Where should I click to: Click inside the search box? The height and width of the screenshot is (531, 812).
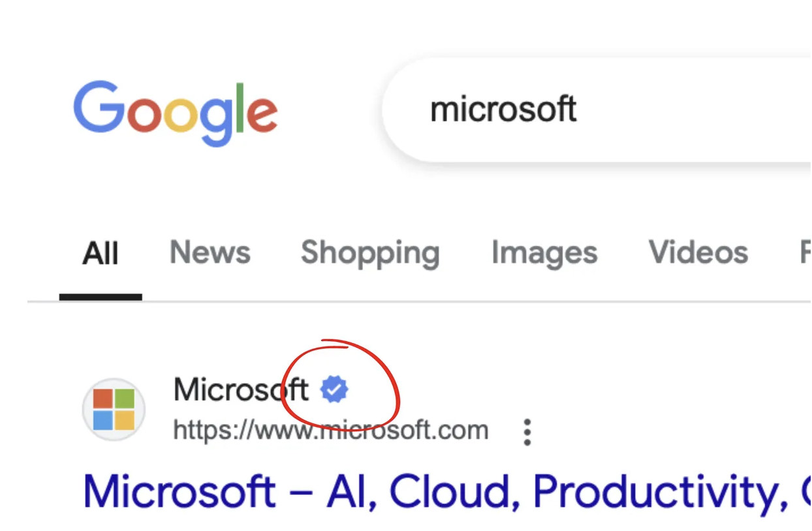tap(587, 110)
